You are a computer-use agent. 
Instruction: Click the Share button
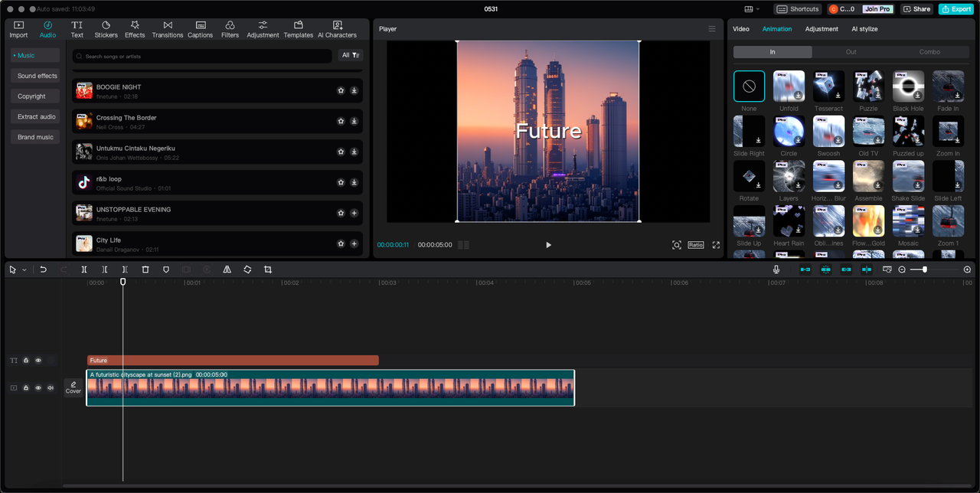pyautogui.click(x=916, y=9)
